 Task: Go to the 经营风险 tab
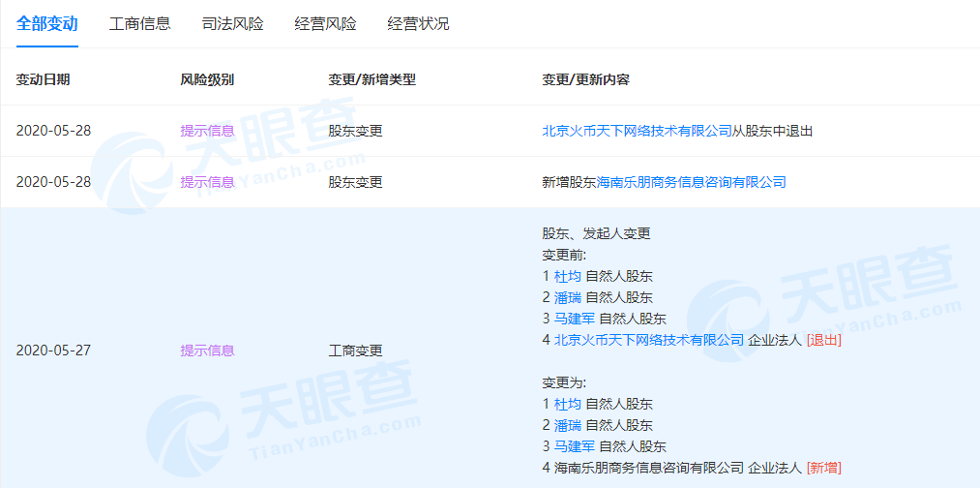tap(326, 24)
